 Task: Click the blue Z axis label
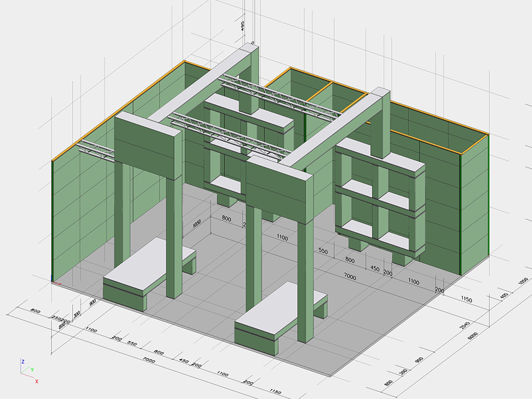23,361
